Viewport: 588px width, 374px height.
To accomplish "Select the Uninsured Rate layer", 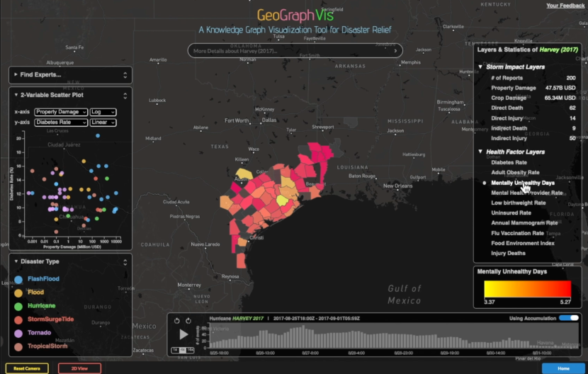I will 511,213.
